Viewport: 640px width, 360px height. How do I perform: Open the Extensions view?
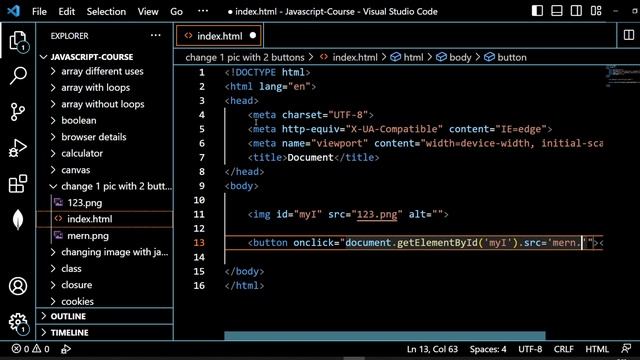[18, 184]
